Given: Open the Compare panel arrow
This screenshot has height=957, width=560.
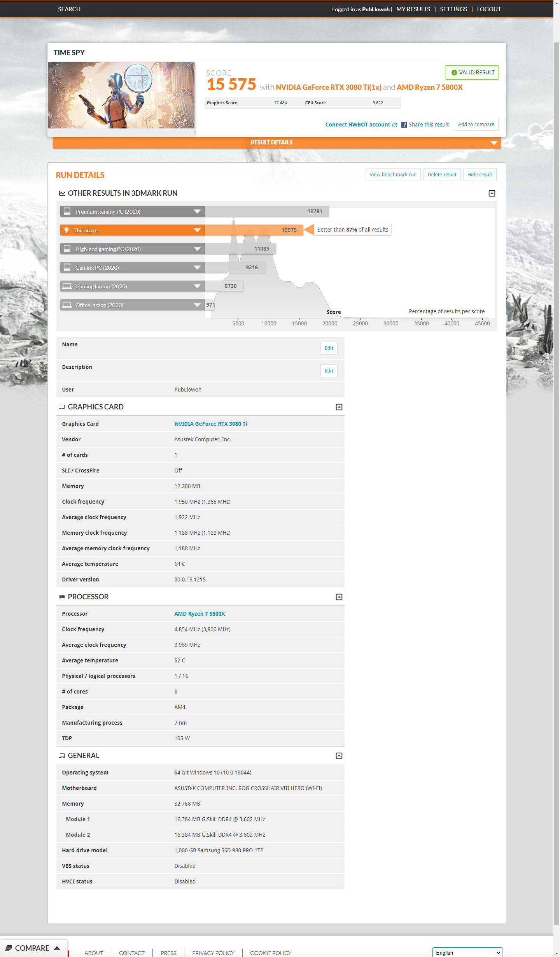Looking at the screenshot, I should (x=57, y=948).
